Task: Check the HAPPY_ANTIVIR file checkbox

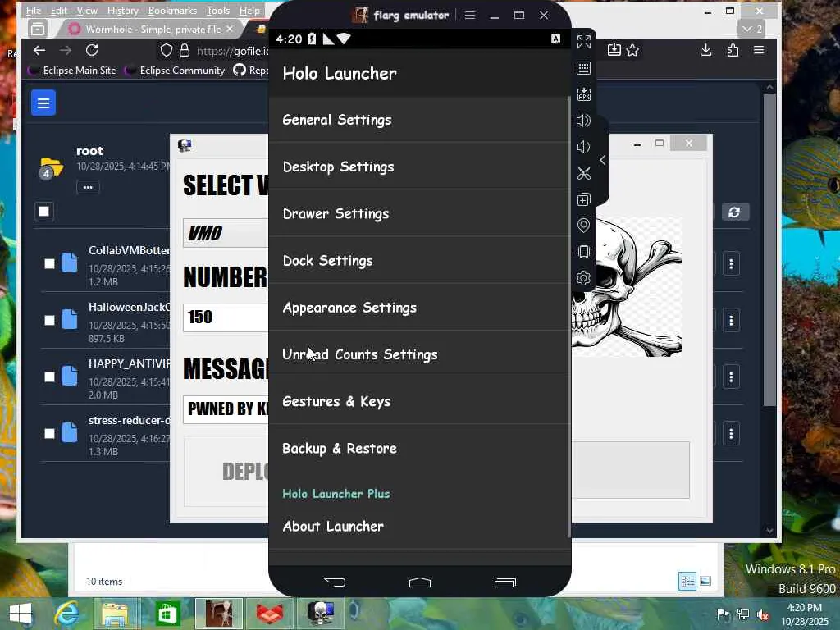Action: [x=49, y=377]
